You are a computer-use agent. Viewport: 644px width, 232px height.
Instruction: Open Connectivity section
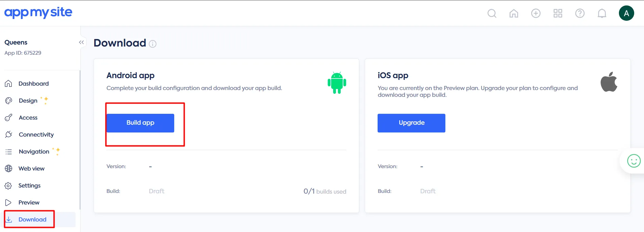point(36,135)
